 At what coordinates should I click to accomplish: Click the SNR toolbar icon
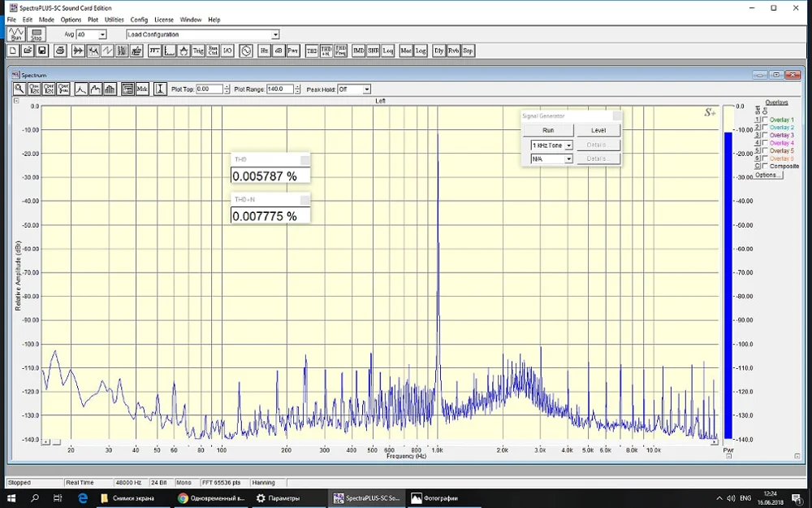(373, 50)
